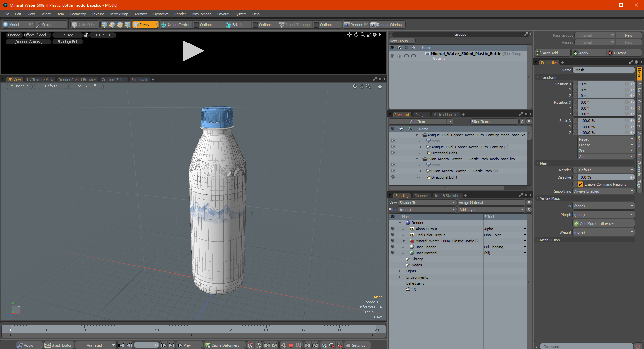
Task: Open Render Window
Action: 387,25
